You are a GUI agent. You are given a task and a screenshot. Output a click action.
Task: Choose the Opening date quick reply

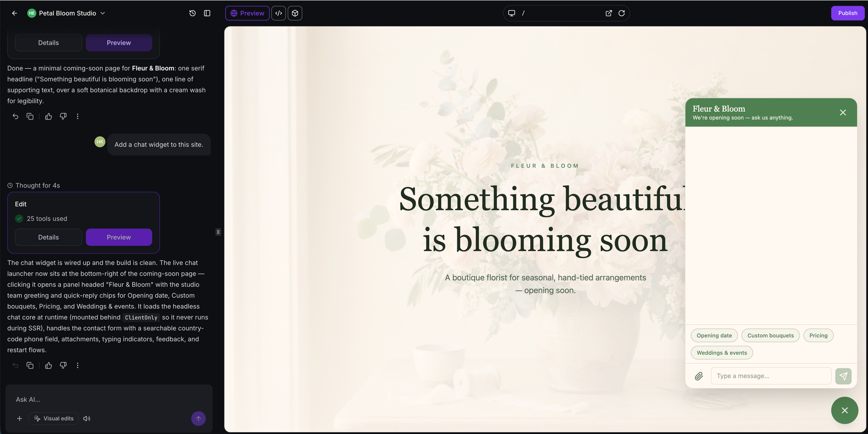tap(714, 336)
